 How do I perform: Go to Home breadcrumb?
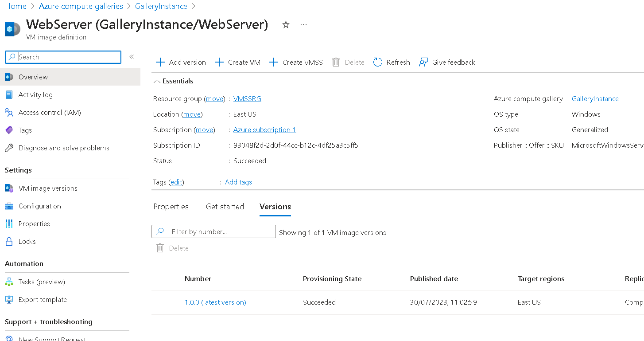[16, 6]
